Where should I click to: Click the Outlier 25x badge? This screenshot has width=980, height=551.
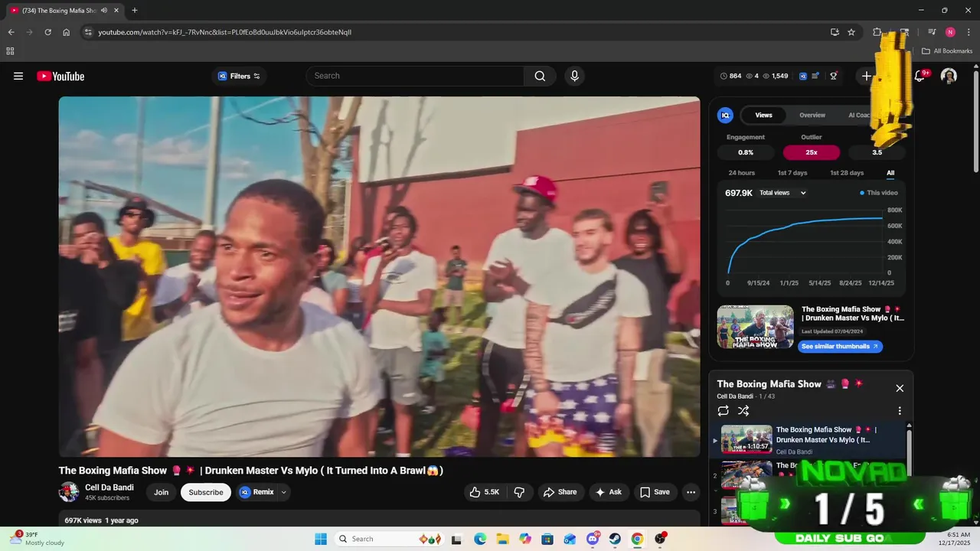click(812, 152)
